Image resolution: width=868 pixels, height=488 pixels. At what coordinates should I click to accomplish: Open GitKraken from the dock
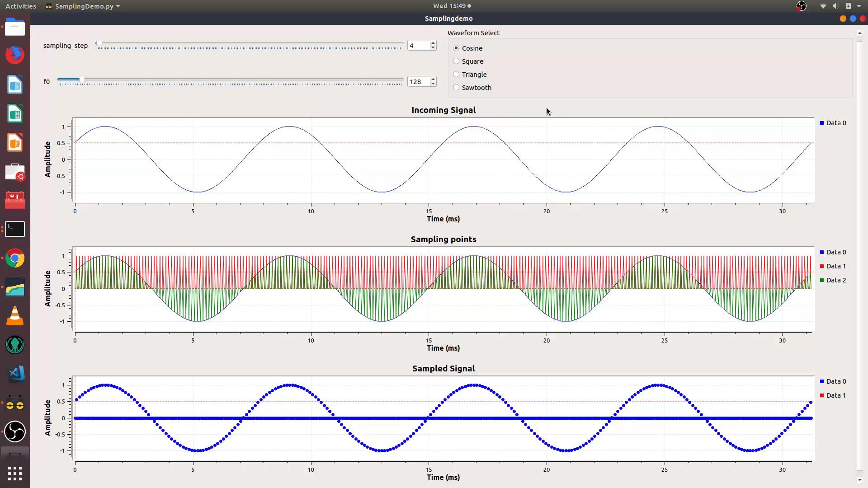coord(15,345)
